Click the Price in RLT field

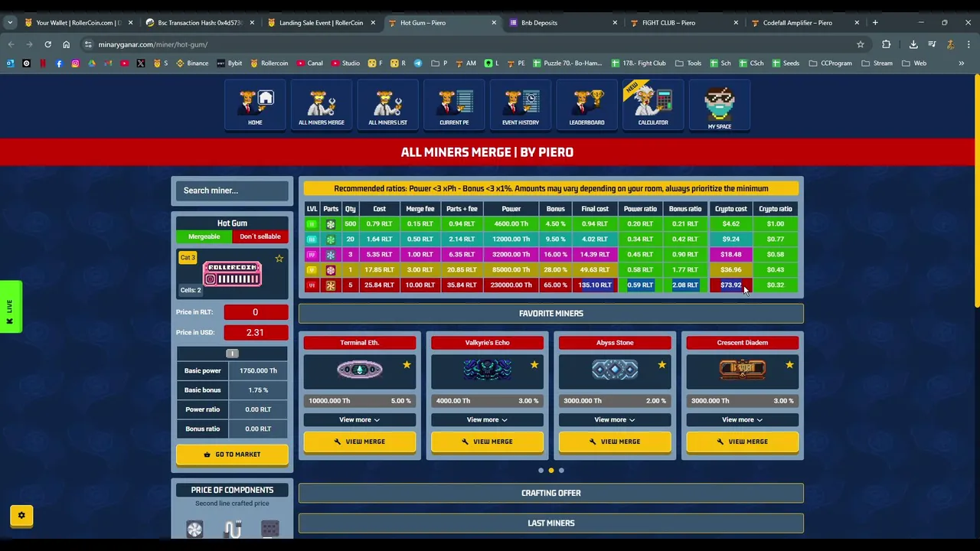pyautogui.click(x=256, y=312)
